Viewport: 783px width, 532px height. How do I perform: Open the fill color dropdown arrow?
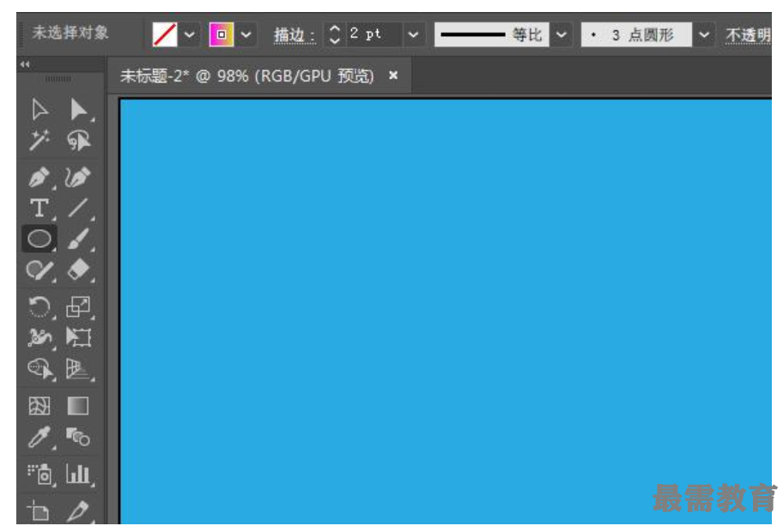pos(190,35)
